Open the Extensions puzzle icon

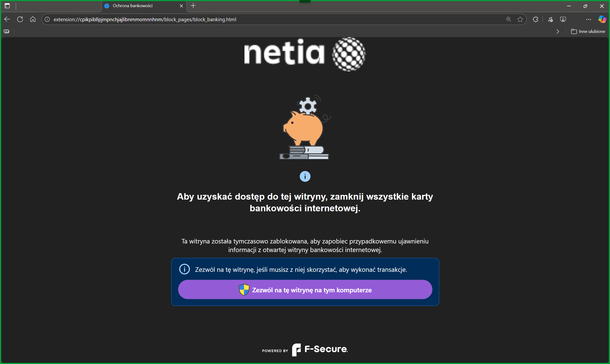click(x=535, y=19)
